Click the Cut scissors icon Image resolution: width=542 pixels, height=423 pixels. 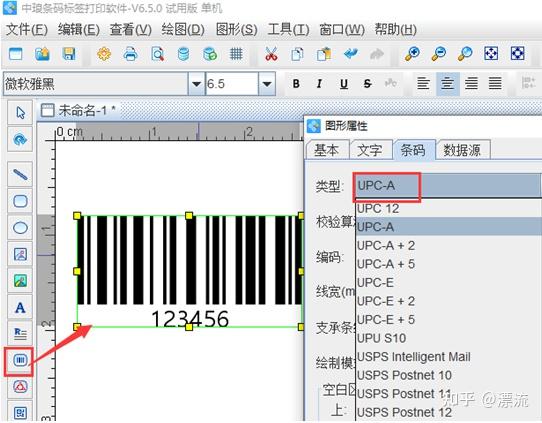[271, 54]
